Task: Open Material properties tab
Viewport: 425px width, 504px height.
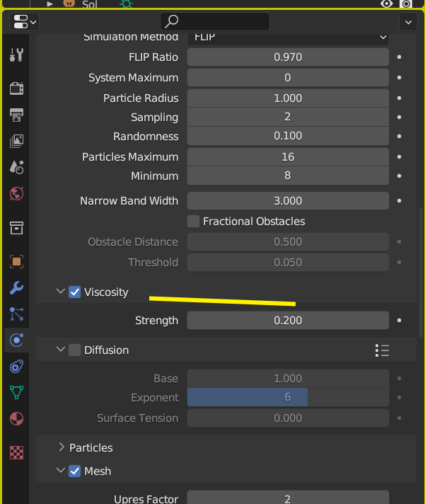Action: pyautogui.click(x=17, y=418)
